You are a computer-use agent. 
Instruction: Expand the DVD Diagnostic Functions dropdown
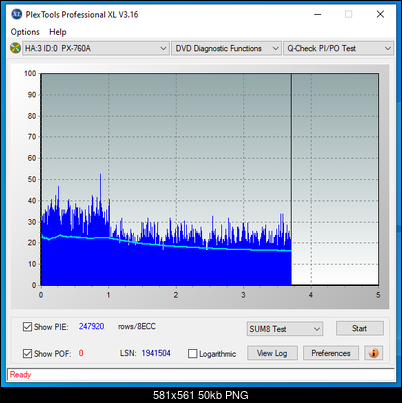[x=226, y=48]
